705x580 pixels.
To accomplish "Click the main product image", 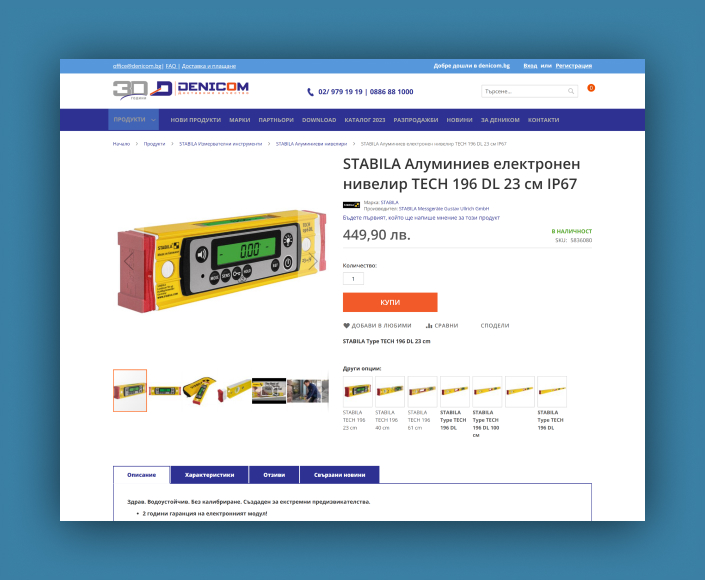I will [x=221, y=261].
